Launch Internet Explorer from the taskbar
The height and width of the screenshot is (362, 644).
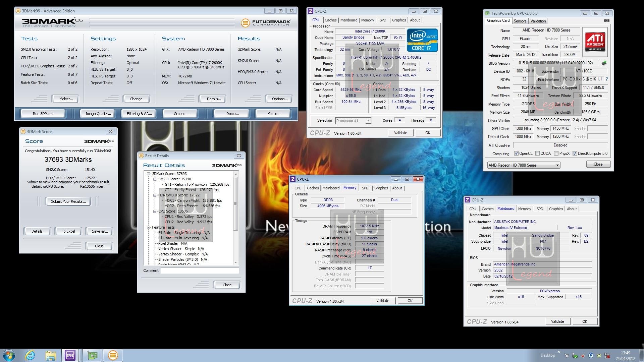pos(30,355)
